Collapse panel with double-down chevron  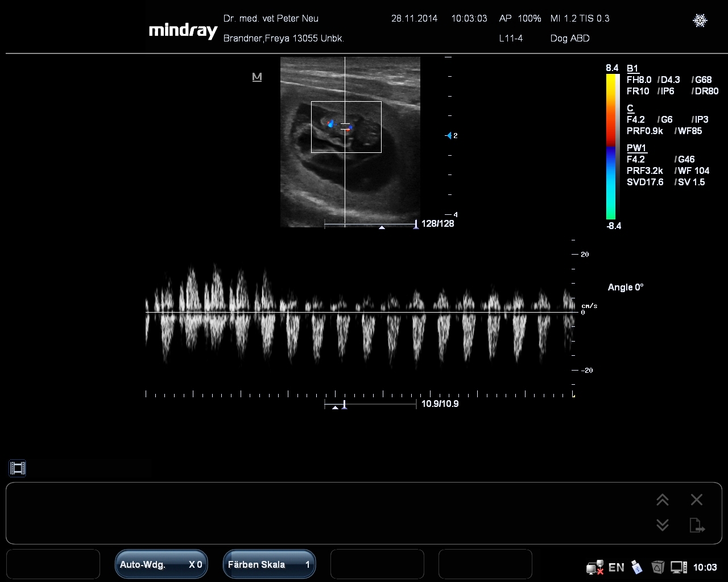[x=662, y=525]
